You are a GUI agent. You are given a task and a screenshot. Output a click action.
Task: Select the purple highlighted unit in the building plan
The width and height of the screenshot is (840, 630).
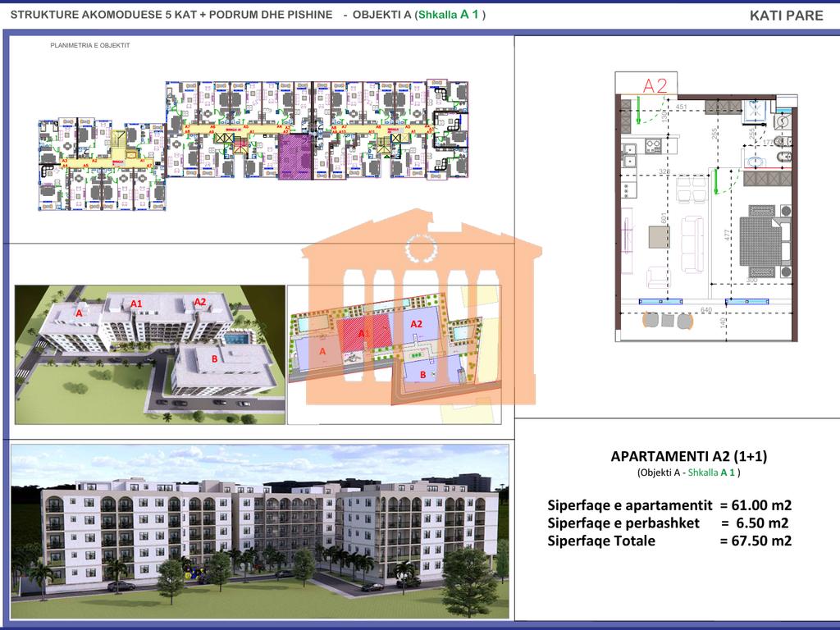[295, 156]
